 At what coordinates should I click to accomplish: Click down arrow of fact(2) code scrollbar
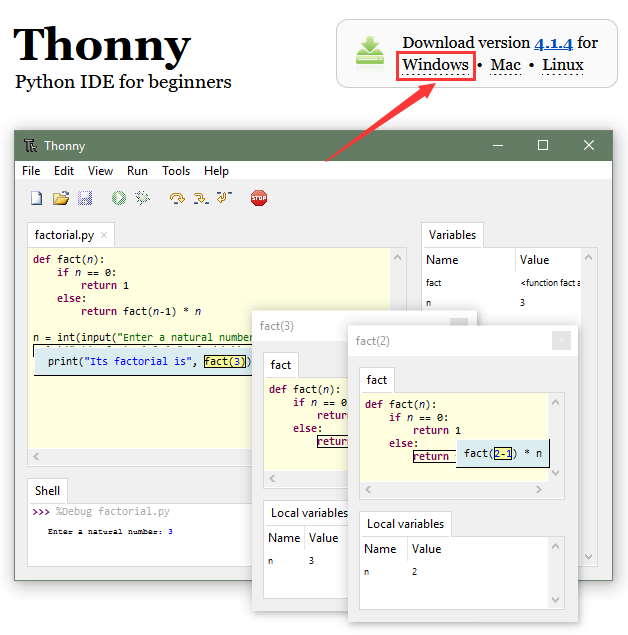pyautogui.click(x=556, y=473)
